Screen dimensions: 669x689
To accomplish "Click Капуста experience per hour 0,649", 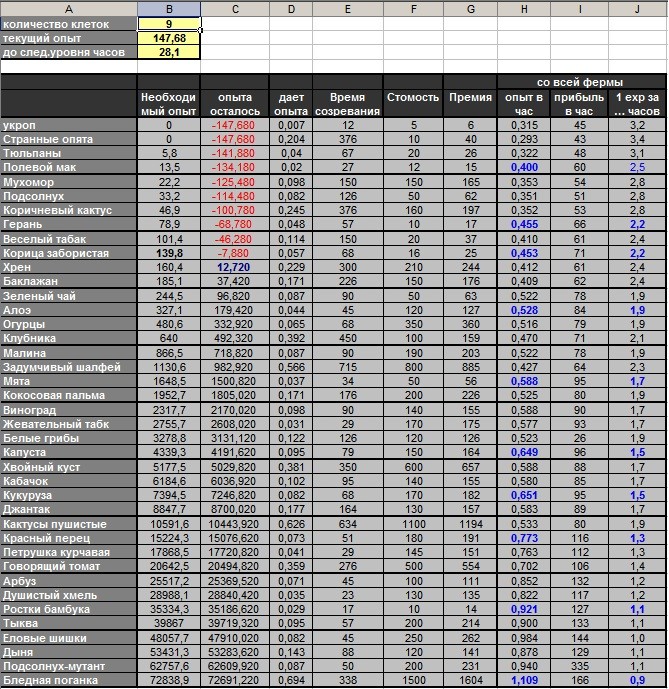I will pyautogui.click(x=524, y=453).
